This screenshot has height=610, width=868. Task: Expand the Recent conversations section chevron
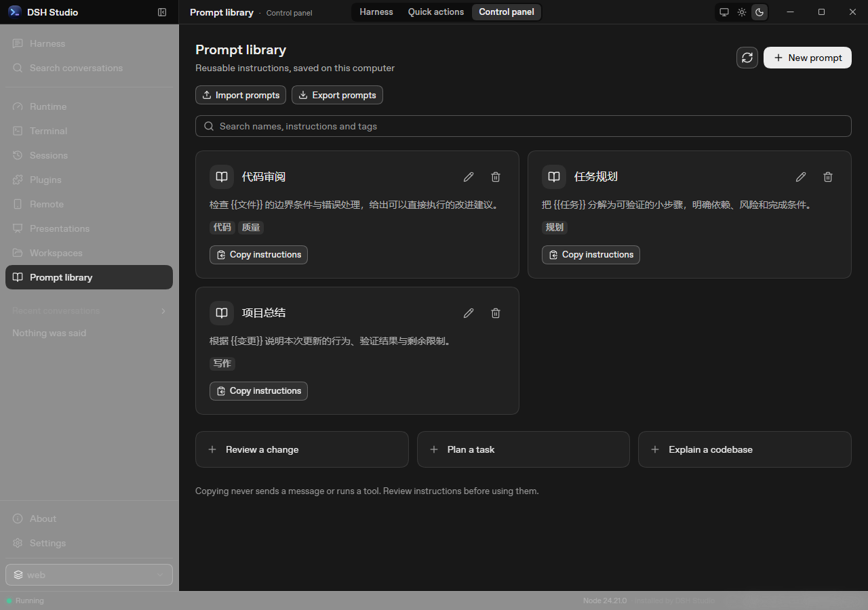pos(163,311)
